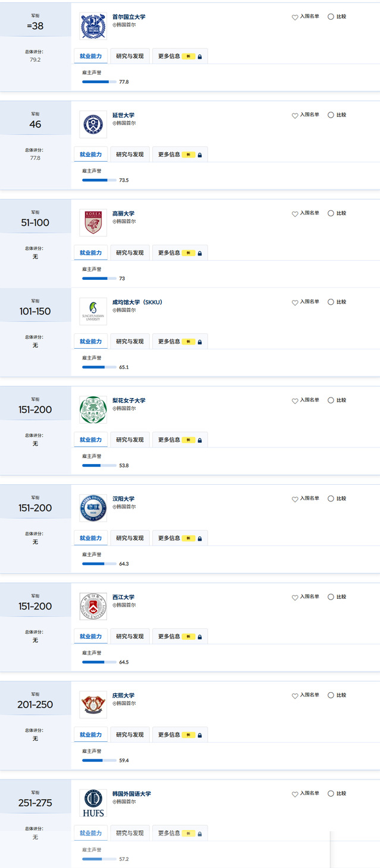This screenshot has width=380, height=868.
Task: Open 更多信息 tab for 延世大学
Action: tap(180, 154)
